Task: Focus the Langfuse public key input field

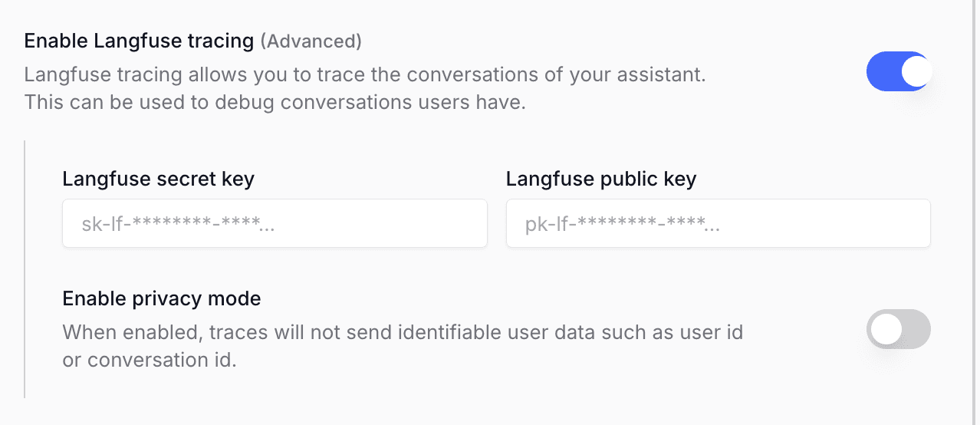Action: (718, 224)
